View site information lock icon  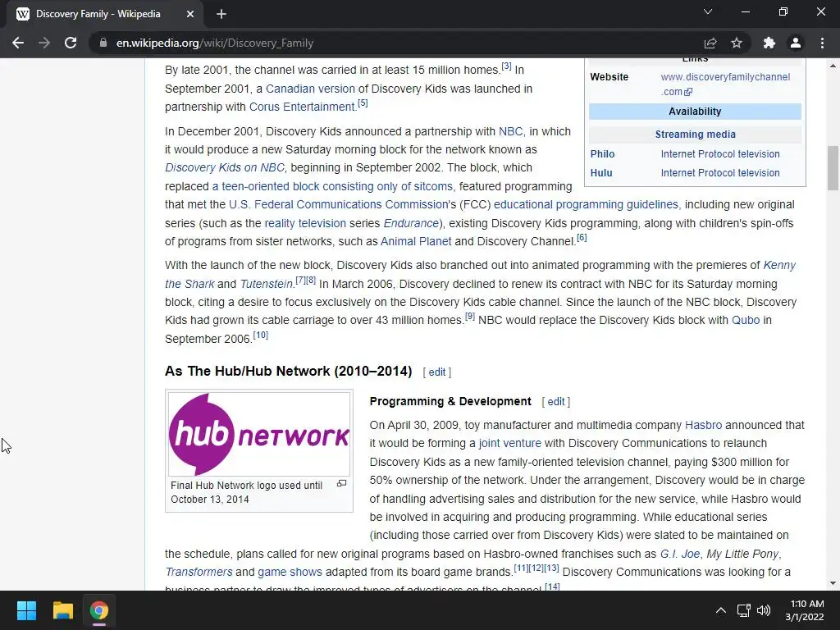point(103,43)
